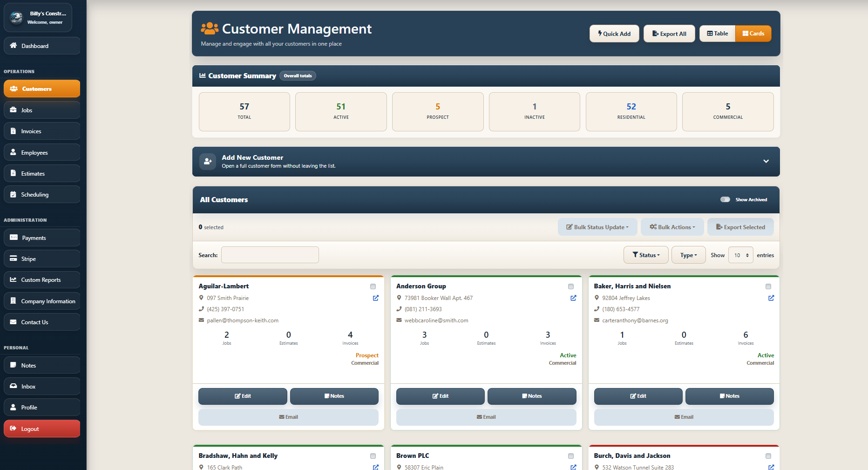Click inside the Search field
The image size is (868, 470).
click(270, 255)
